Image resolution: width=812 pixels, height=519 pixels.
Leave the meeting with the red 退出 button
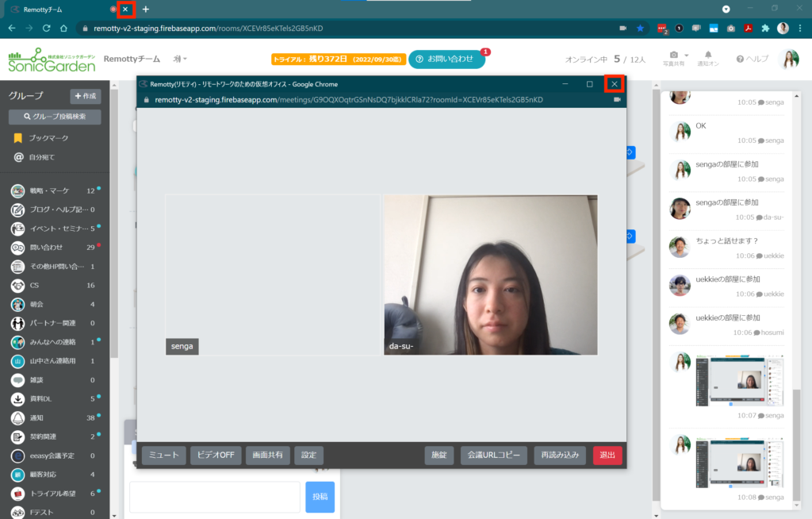(x=607, y=456)
